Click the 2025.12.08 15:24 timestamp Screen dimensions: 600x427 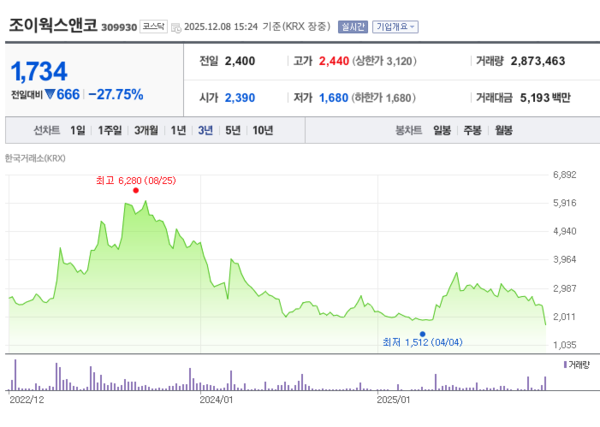(221, 27)
